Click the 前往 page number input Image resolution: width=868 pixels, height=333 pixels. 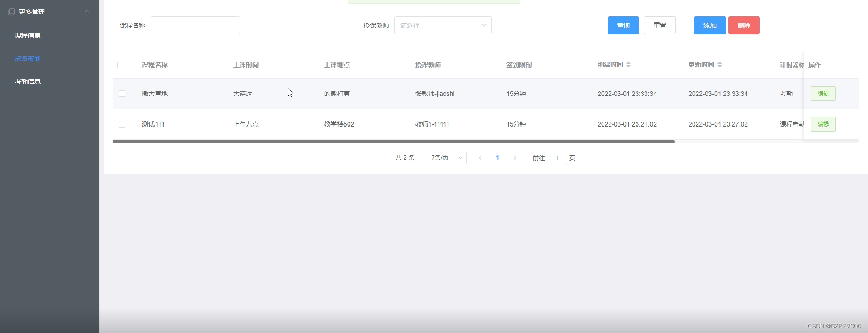(557, 158)
